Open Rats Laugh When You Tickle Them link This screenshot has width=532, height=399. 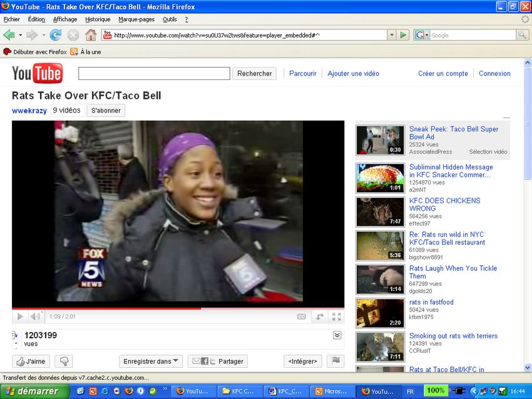pos(453,272)
